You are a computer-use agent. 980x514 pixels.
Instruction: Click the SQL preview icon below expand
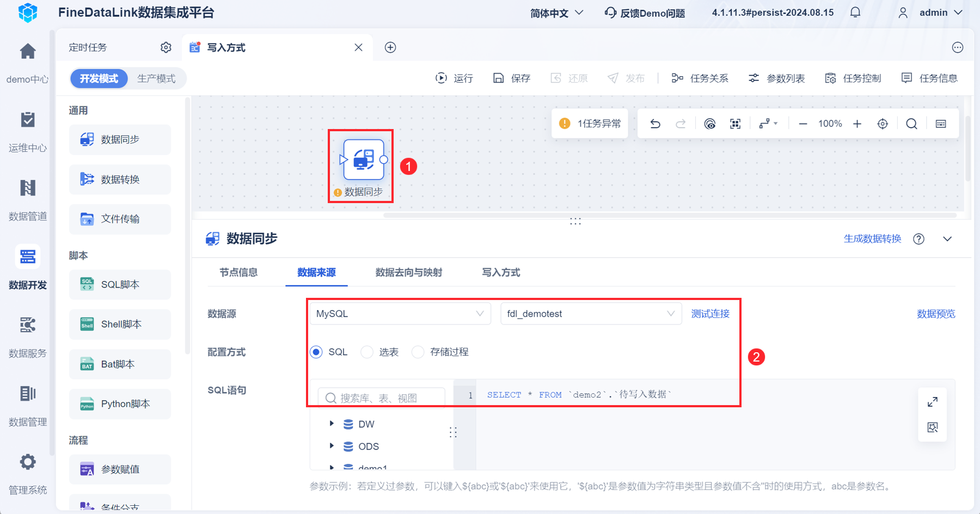933,427
